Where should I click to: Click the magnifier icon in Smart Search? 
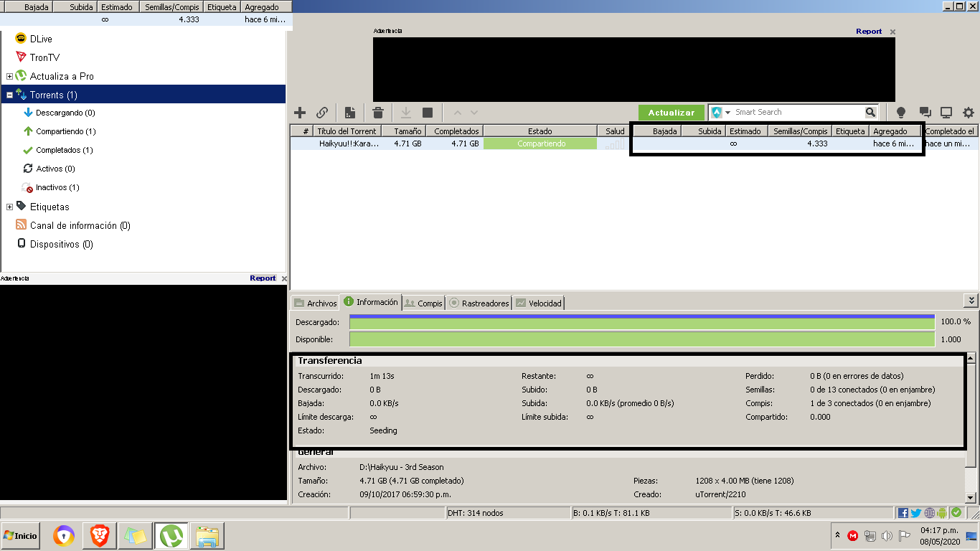coord(870,112)
